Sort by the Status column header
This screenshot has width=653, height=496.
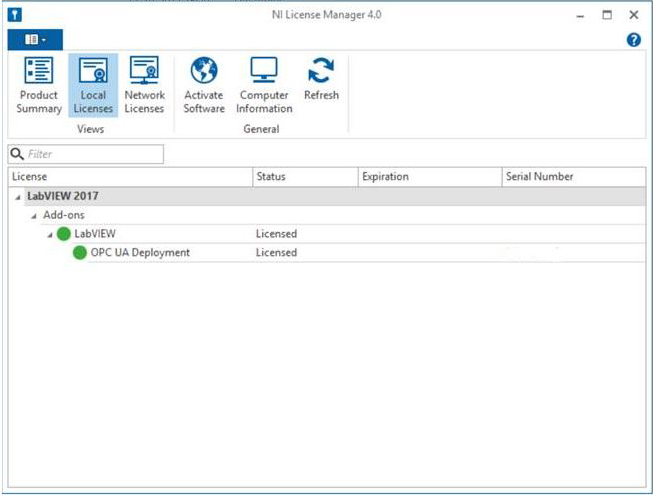[x=305, y=177]
